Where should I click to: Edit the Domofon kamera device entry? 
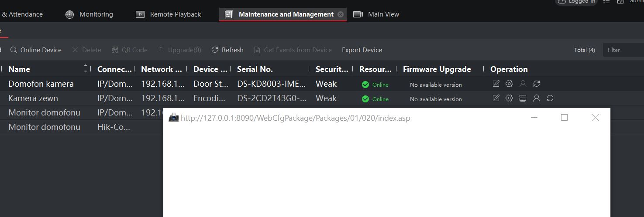(496, 84)
